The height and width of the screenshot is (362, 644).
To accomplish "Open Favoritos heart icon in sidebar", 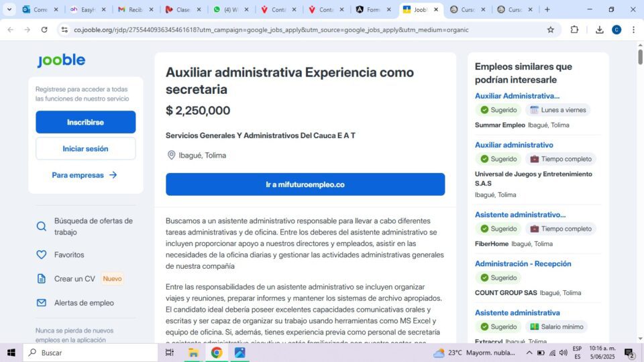I will (42, 255).
